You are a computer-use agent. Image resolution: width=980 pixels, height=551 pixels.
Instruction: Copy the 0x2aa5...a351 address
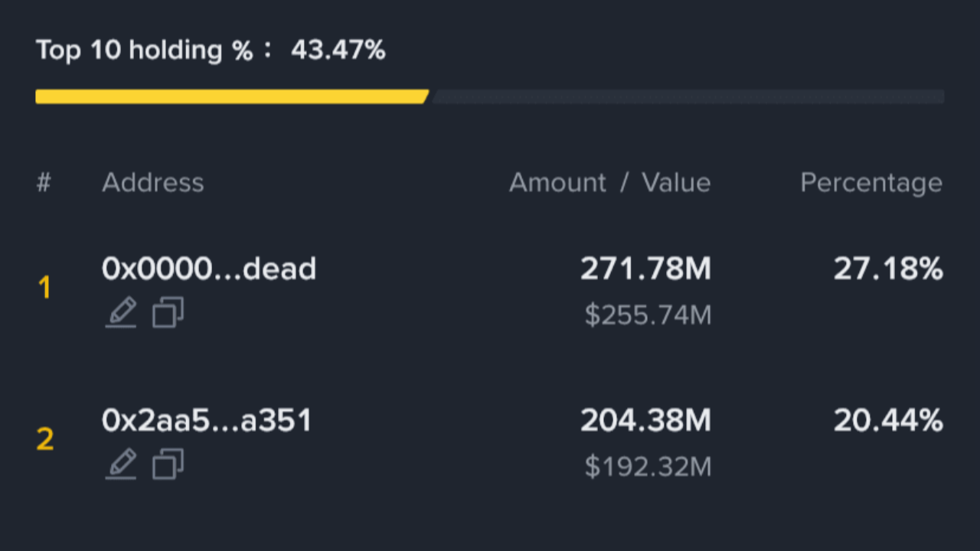pyautogui.click(x=168, y=465)
